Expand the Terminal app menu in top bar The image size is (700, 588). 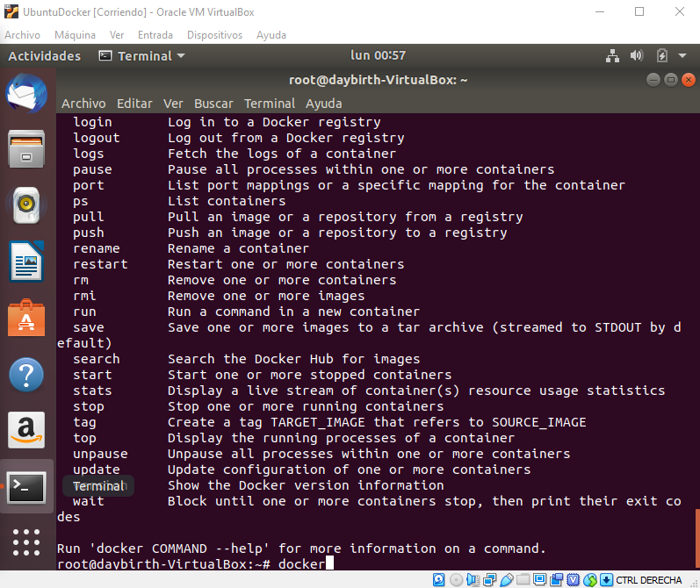click(142, 56)
